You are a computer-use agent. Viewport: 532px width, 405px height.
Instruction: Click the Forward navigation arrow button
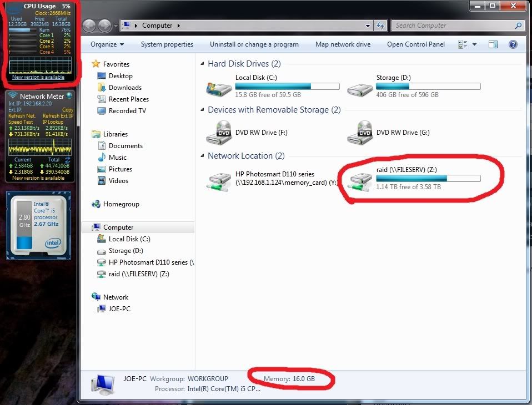105,26
